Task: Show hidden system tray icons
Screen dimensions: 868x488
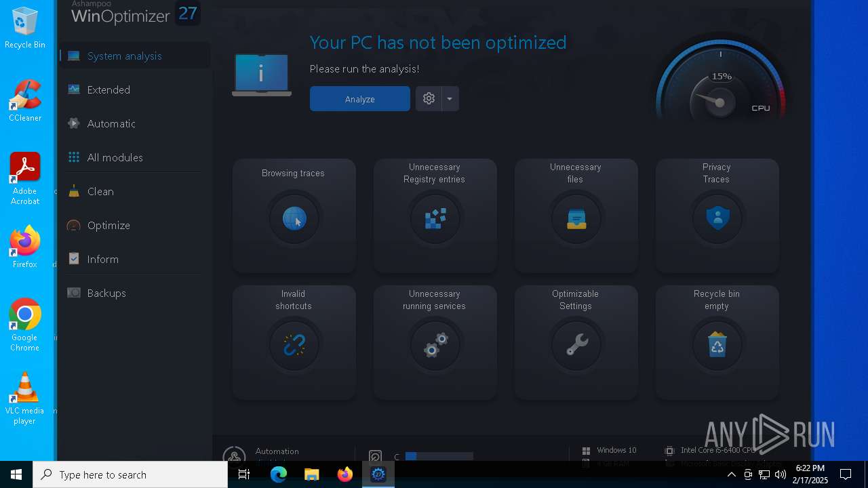Action: (x=732, y=474)
